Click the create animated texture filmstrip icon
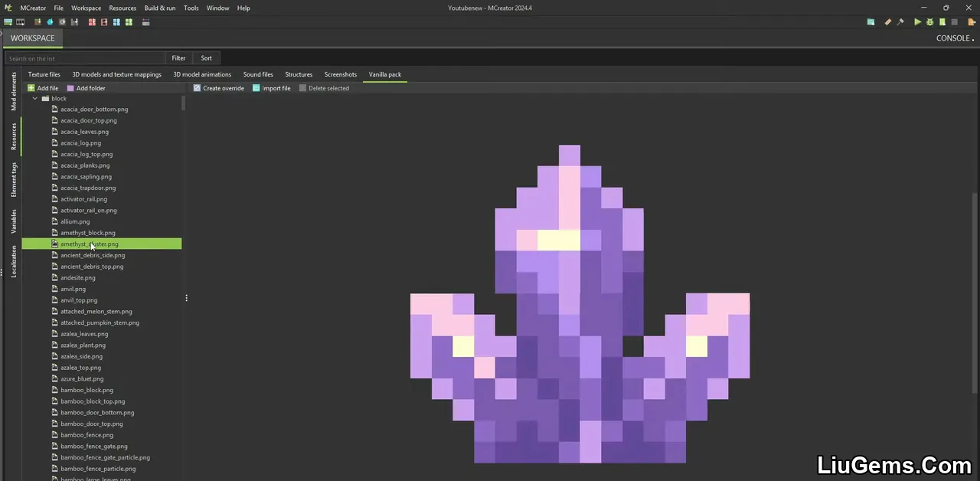This screenshot has height=481, width=980. tap(21, 22)
